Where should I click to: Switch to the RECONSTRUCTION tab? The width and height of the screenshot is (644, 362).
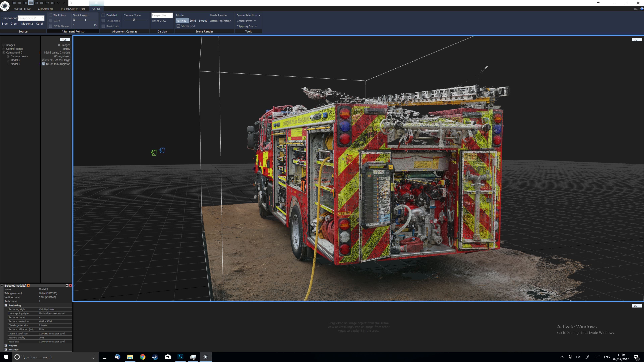pos(73,9)
